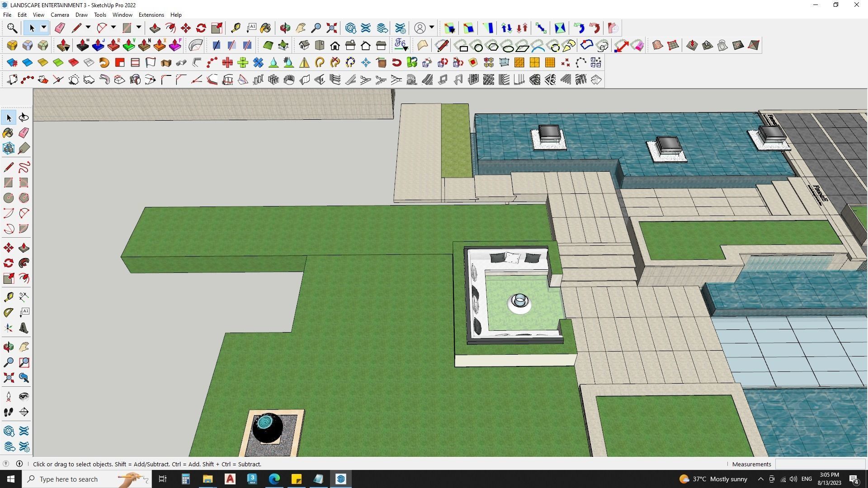This screenshot has height=488, width=868.
Task: Expand the user account dropdown arrow
Action: pyautogui.click(x=432, y=28)
